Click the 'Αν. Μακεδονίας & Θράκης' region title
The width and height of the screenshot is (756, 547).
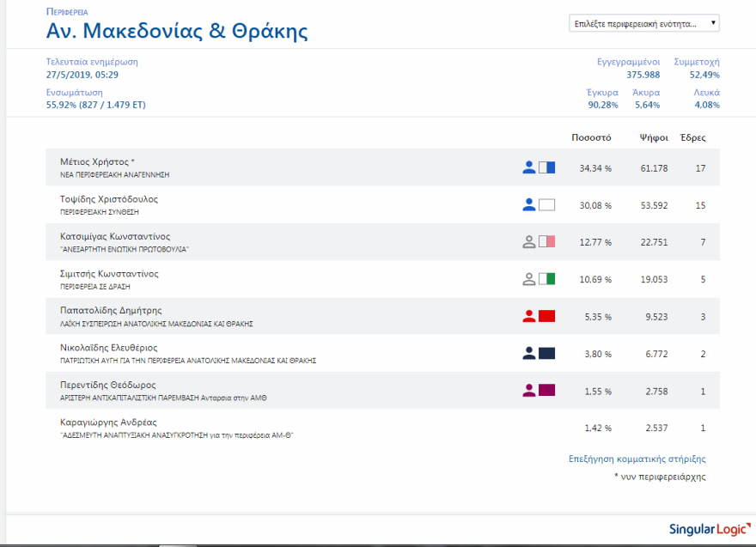pos(176,32)
